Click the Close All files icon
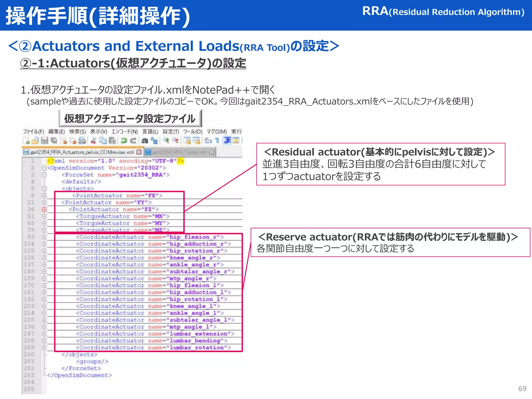532x399 pixels. (x=73, y=141)
